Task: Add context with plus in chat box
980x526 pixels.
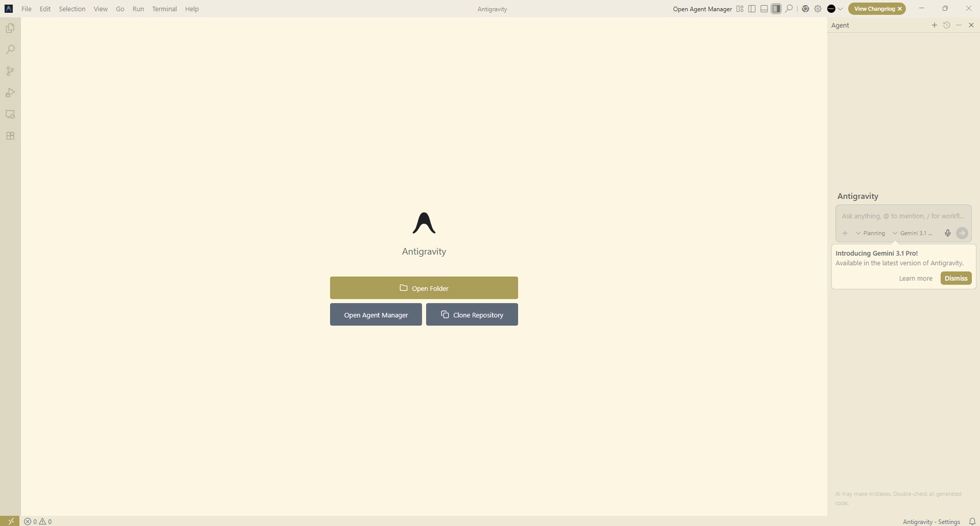Action: 845,233
